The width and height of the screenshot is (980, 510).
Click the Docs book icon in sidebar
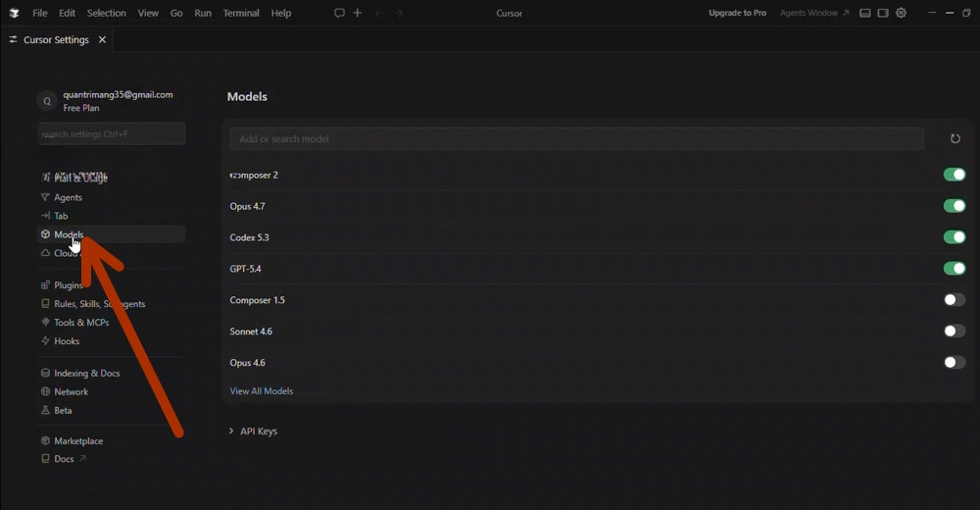[45, 459]
